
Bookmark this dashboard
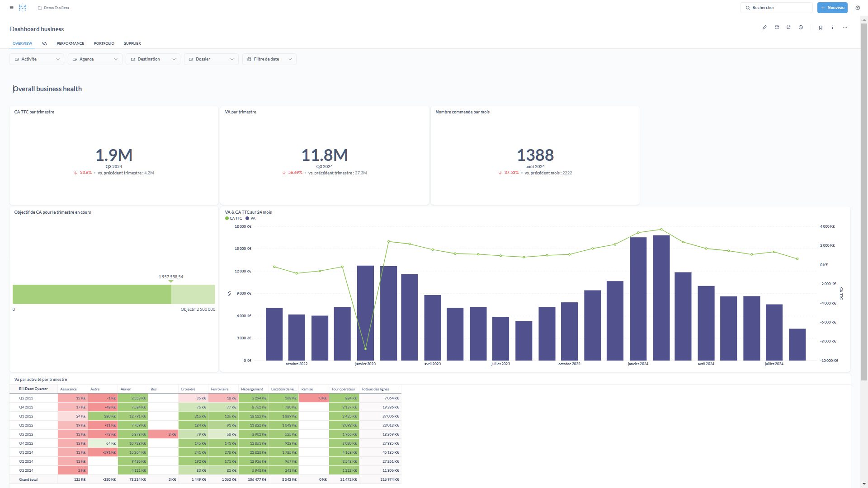pyautogui.click(x=821, y=28)
